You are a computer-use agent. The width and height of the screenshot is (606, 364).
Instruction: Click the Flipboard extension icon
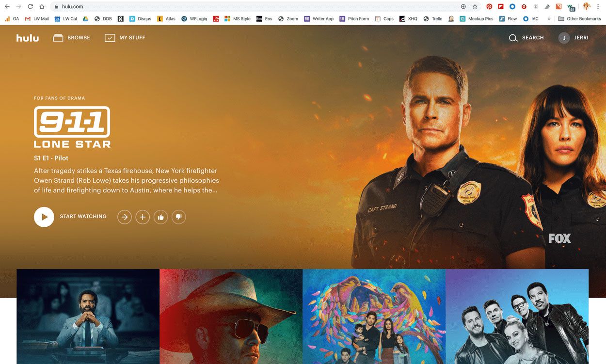[501, 7]
